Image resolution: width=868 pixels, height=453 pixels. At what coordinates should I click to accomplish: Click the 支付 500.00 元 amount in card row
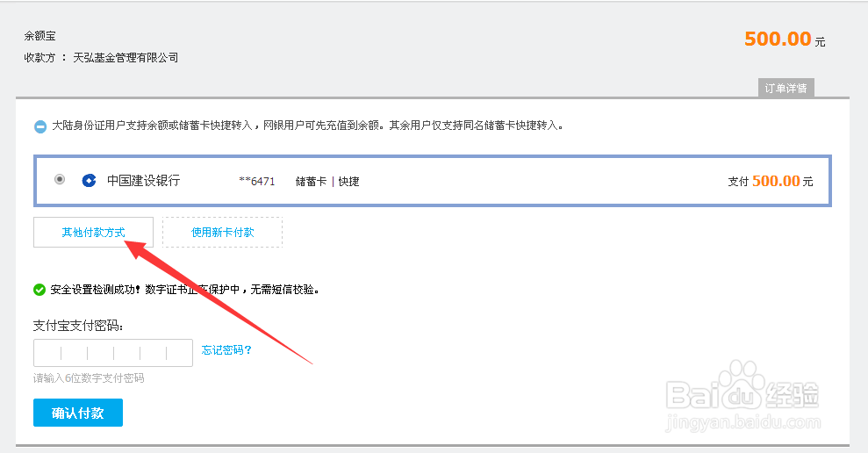770,181
